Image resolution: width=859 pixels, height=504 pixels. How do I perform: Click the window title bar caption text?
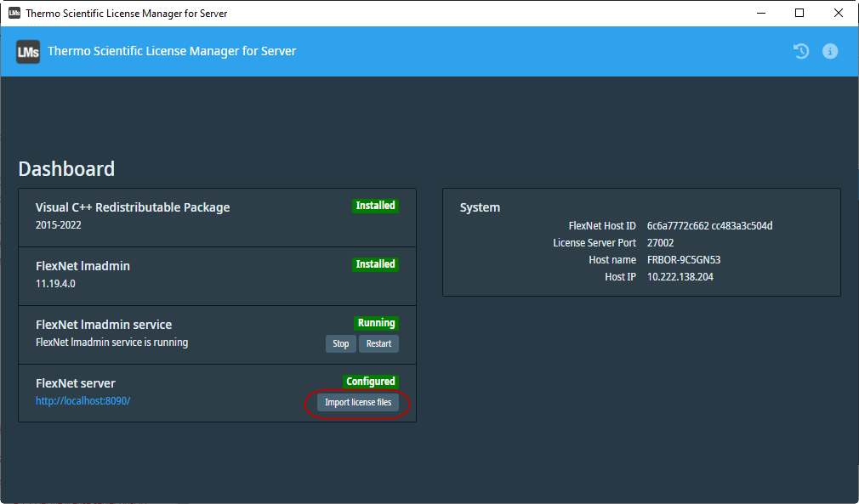click(127, 13)
